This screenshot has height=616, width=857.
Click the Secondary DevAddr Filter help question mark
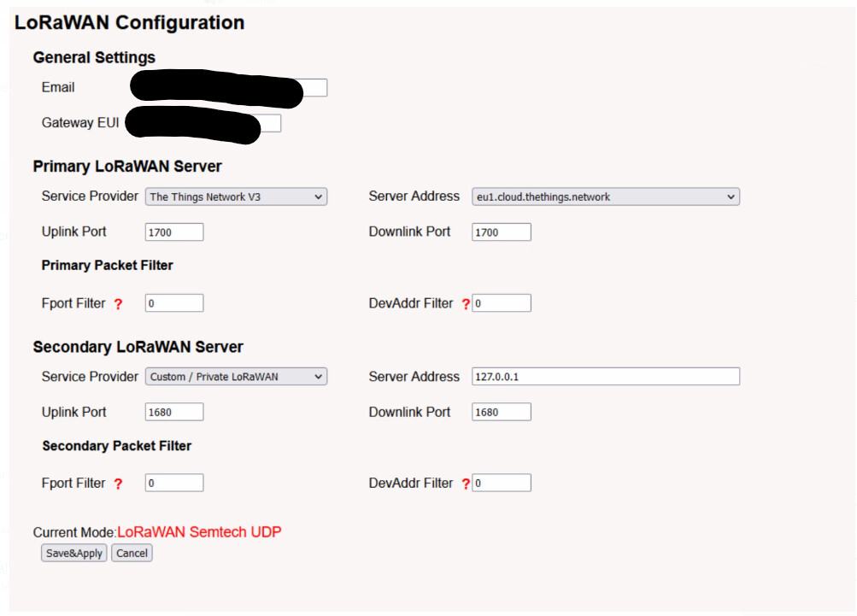coord(466,484)
